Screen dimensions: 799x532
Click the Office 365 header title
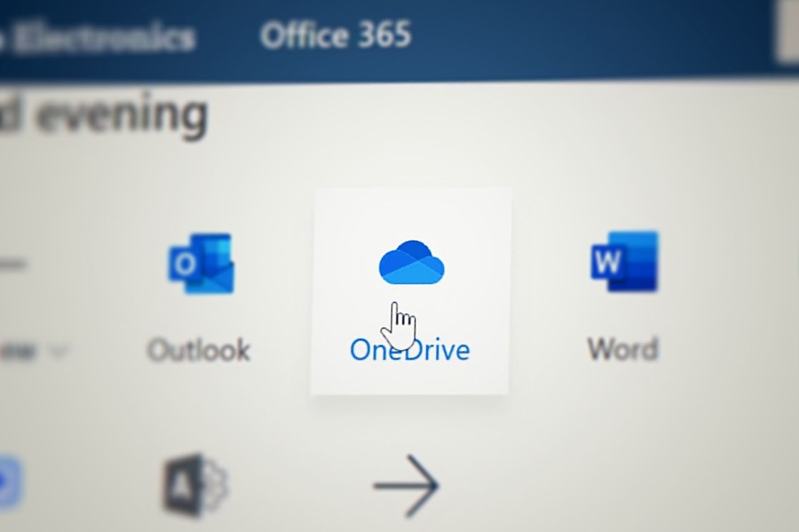[x=336, y=34]
